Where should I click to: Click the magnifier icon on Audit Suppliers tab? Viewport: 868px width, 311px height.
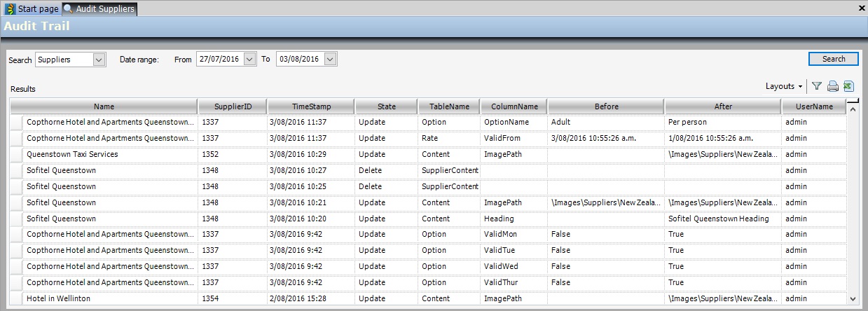(x=69, y=9)
